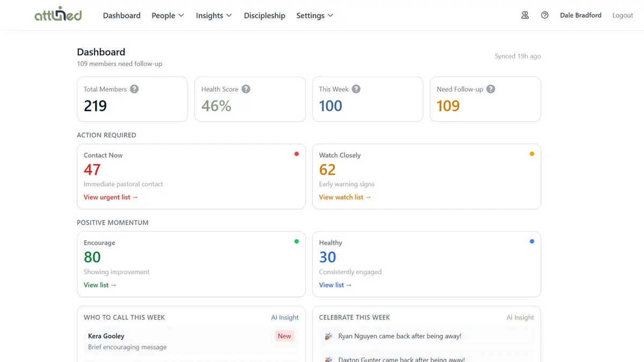The image size is (644, 362).
Task: Click the Synced 19h ago status
Action: (518, 56)
